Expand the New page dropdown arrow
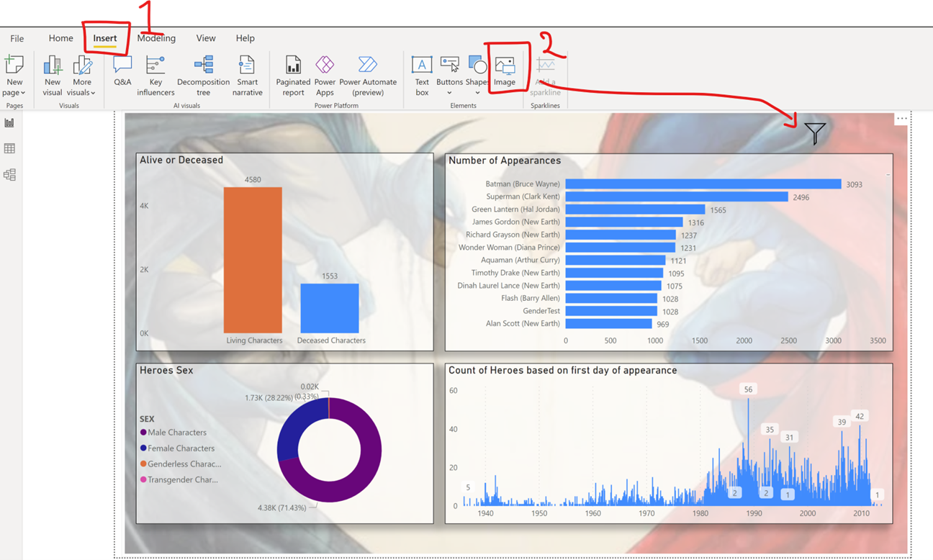Viewport: 933px width, 560px height. click(23, 93)
